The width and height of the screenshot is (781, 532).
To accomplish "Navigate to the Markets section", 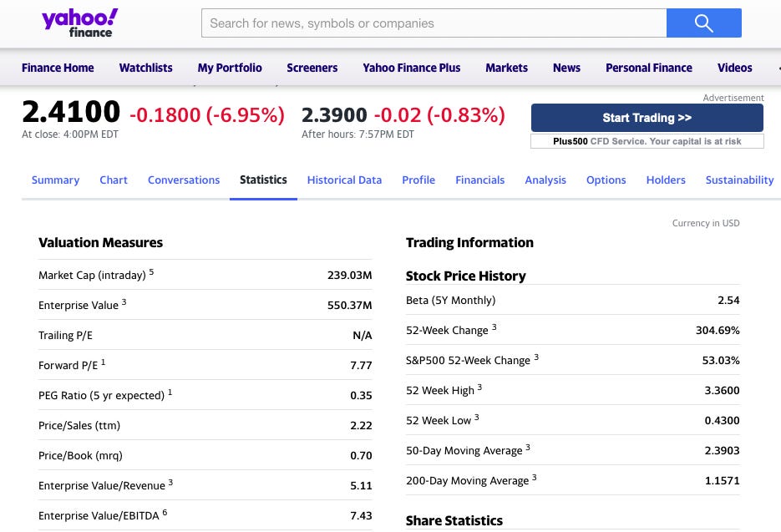I will pos(506,68).
